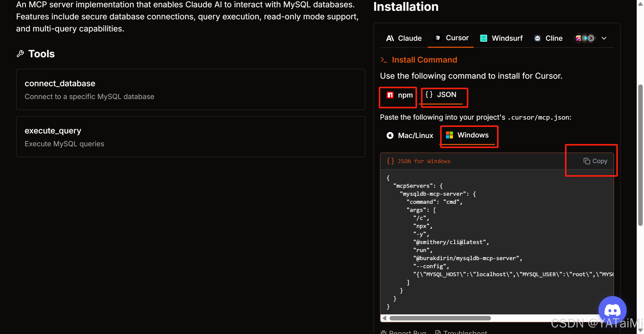Open the connect_database tool card
644x334 pixels.
click(191, 89)
